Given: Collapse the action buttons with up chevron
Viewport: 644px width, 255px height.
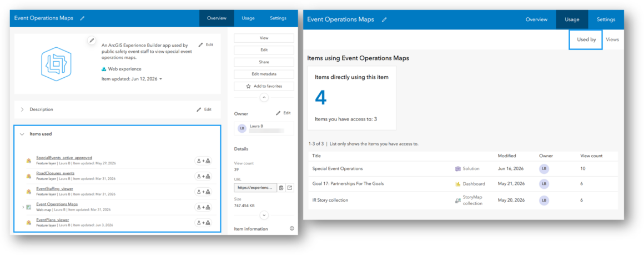Looking at the screenshot, I should 264,98.
